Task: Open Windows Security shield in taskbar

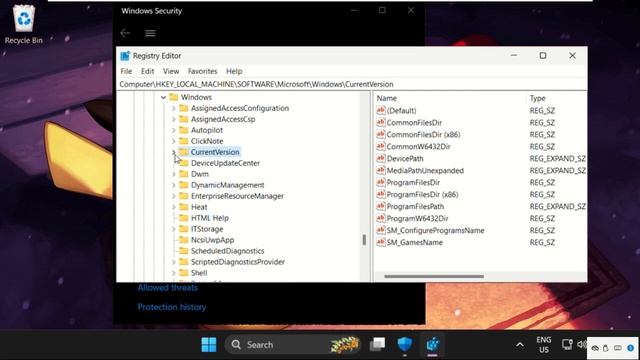Action: coord(405,344)
